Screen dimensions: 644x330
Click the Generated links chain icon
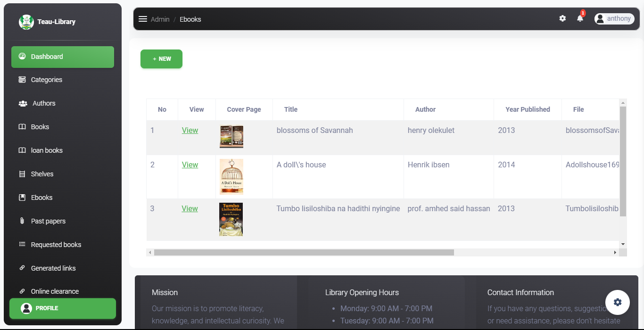tap(22, 268)
